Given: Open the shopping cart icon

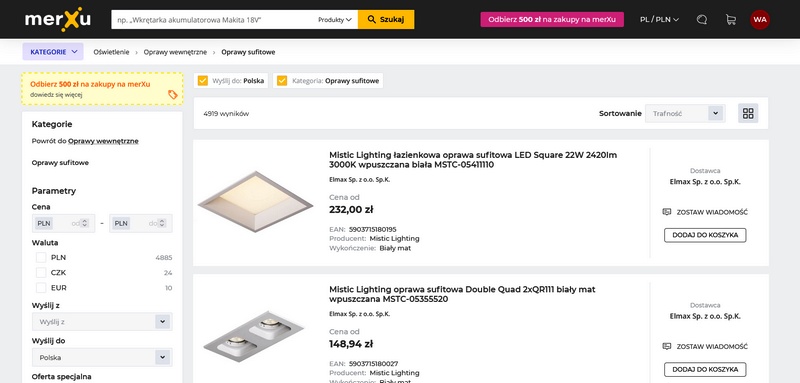Looking at the screenshot, I should [731, 19].
